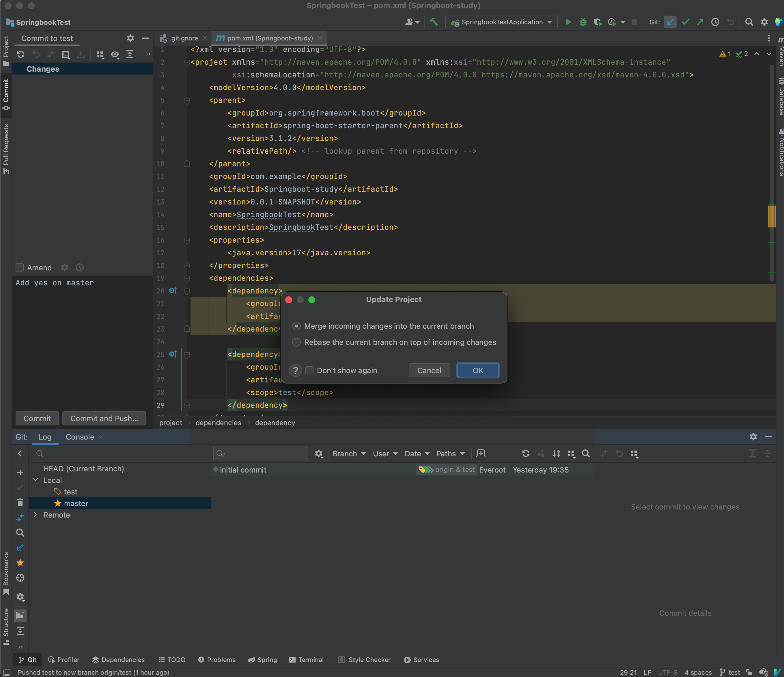The height and width of the screenshot is (677, 784).
Task: Click the Git Commit checkmark icon
Action: click(x=685, y=22)
